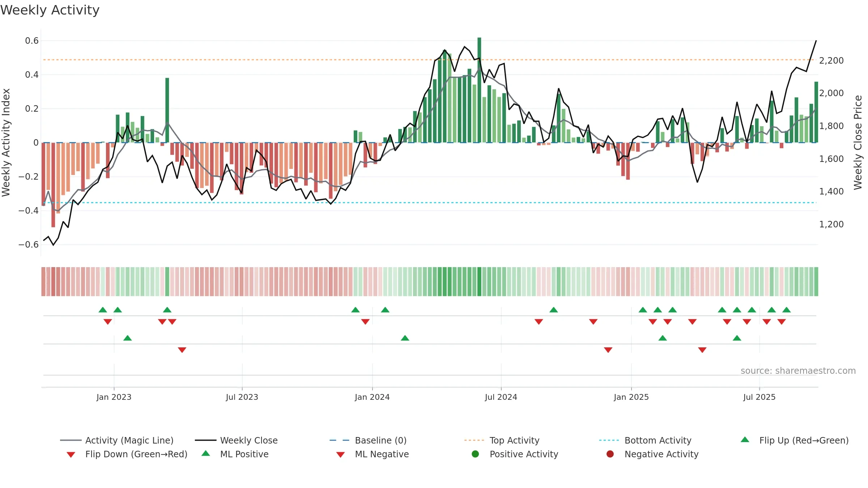
Task: Click the 0.6 activity index axis label
Action: click(x=32, y=41)
